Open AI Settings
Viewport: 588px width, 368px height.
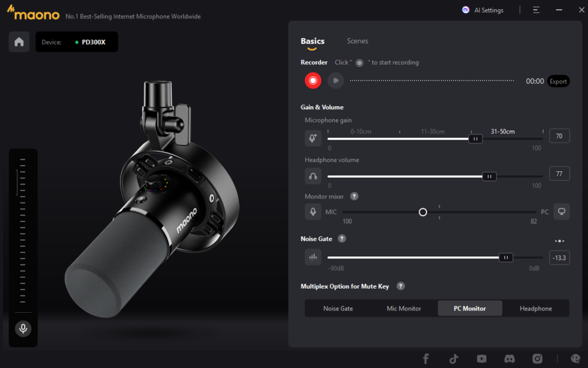point(483,10)
